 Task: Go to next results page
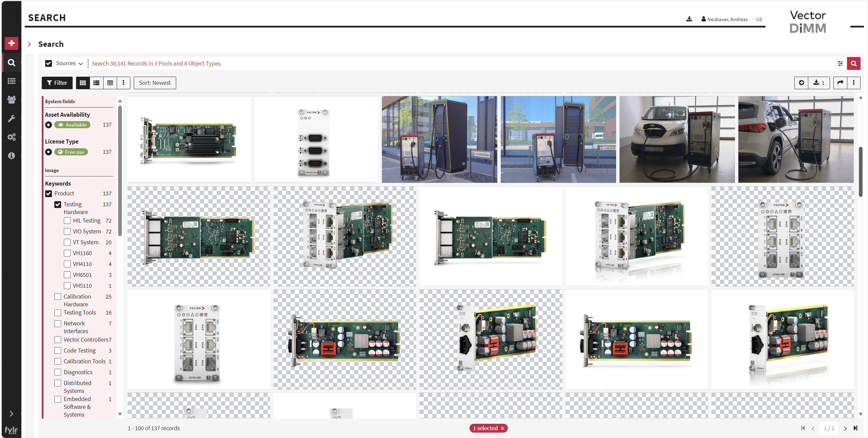845,429
